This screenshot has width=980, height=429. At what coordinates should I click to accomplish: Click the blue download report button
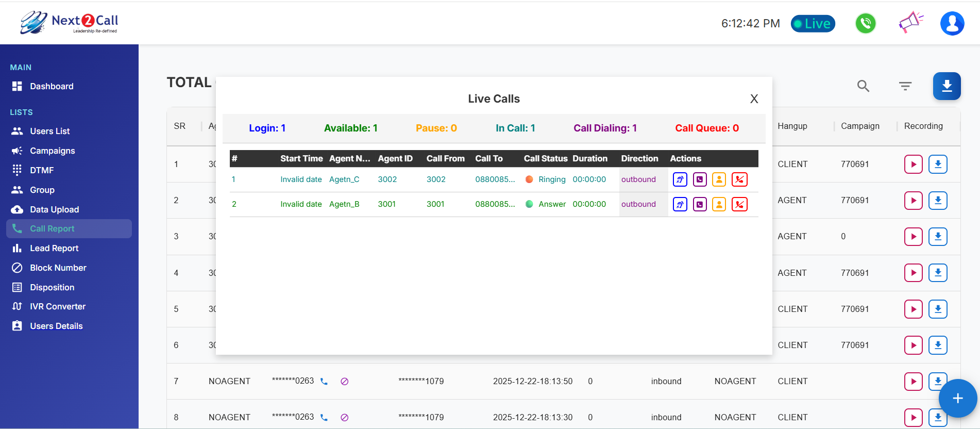point(947,86)
